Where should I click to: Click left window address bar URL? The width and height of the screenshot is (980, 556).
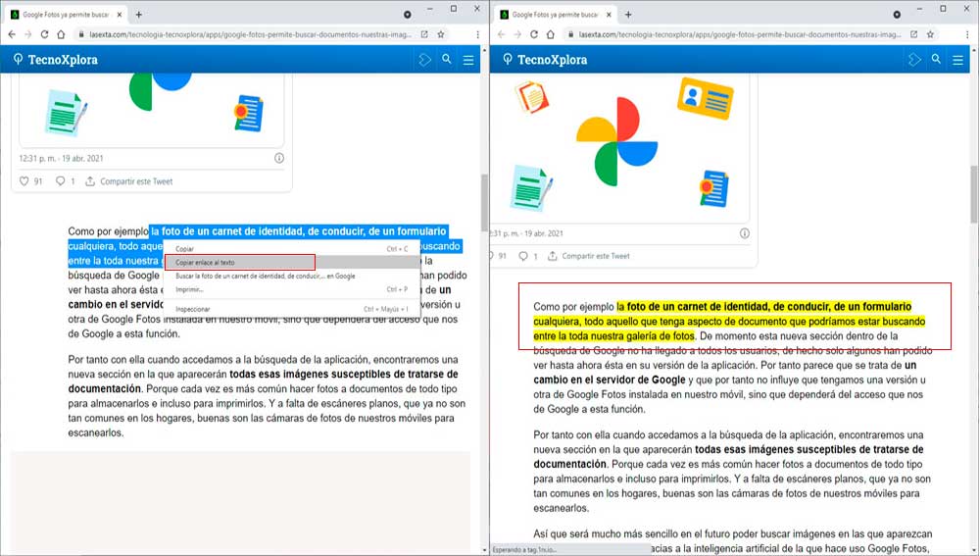pyautogui.click(x=250, y=34)
